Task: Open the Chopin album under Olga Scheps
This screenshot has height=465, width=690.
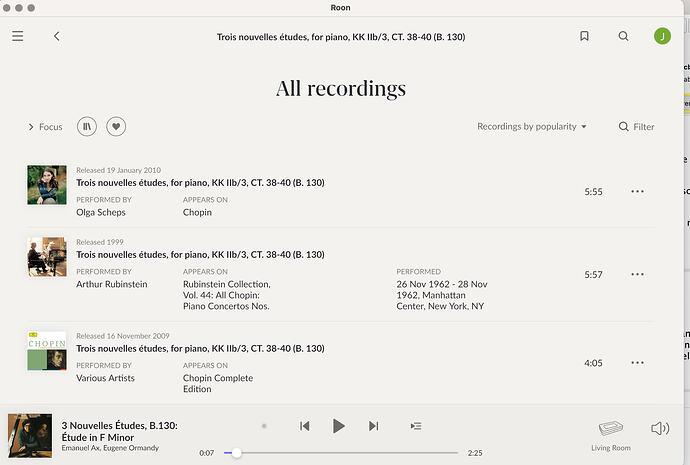Action: pos(197,212)
